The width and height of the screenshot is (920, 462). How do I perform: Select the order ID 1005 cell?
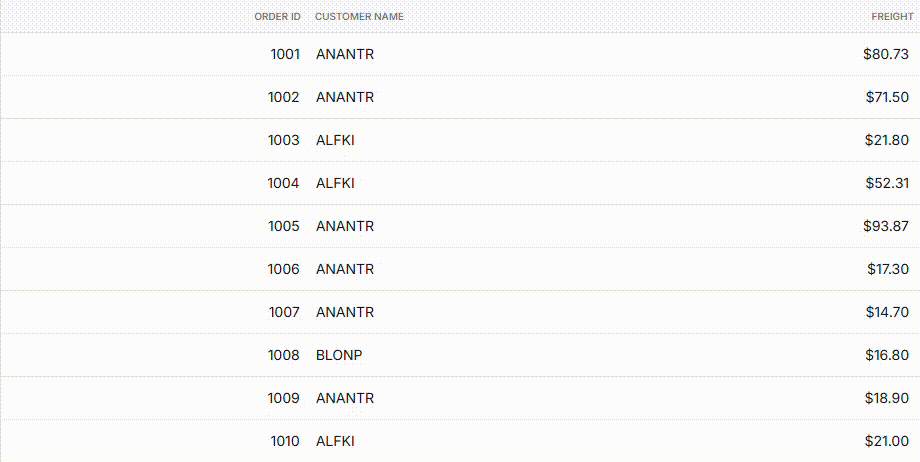284,226
